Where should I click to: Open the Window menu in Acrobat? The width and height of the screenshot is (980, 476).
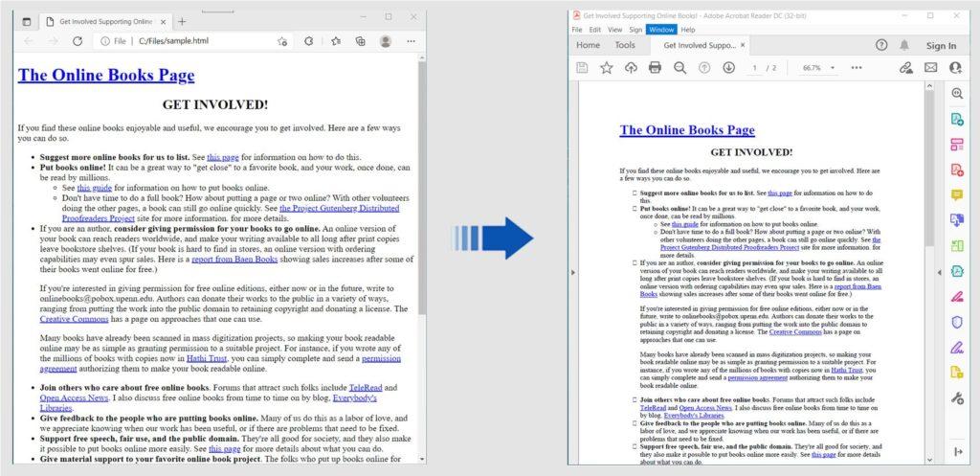[x=659, y=30]
